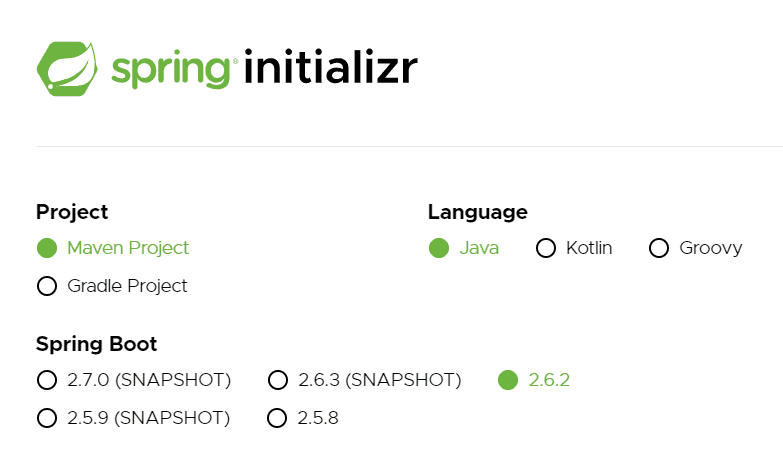
Task: Select the Maven Project radio option
Action: click(113, 248)
